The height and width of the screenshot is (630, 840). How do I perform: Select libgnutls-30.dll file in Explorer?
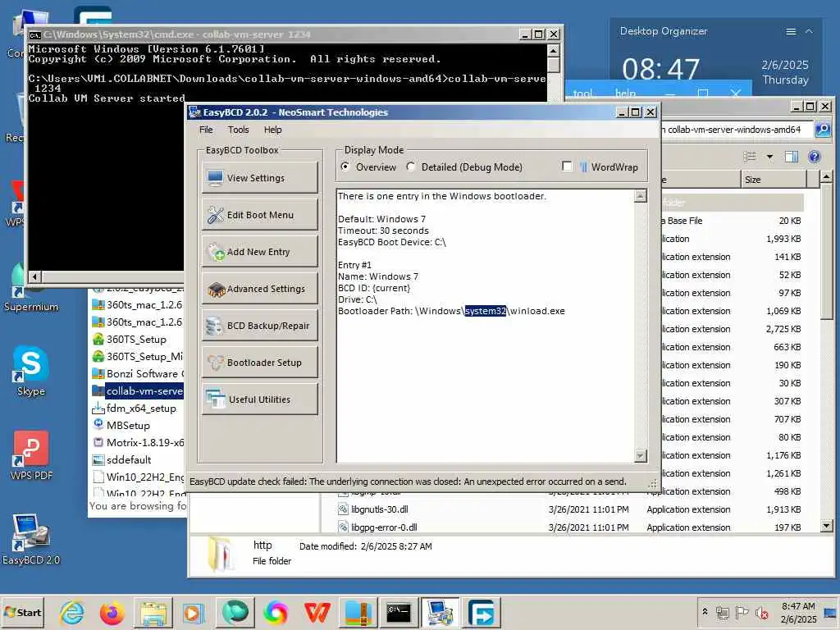[x=380, y=509]
